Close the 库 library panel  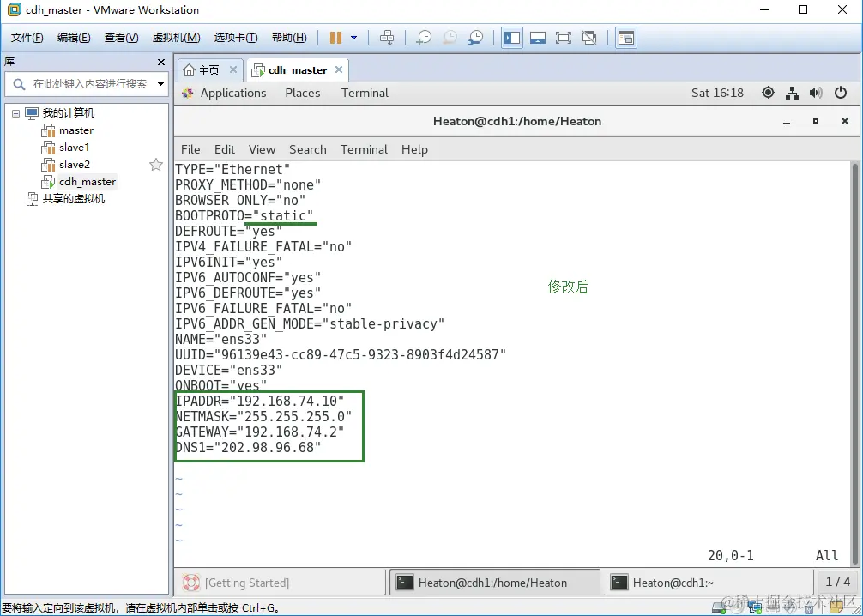(x=160, y=63)
